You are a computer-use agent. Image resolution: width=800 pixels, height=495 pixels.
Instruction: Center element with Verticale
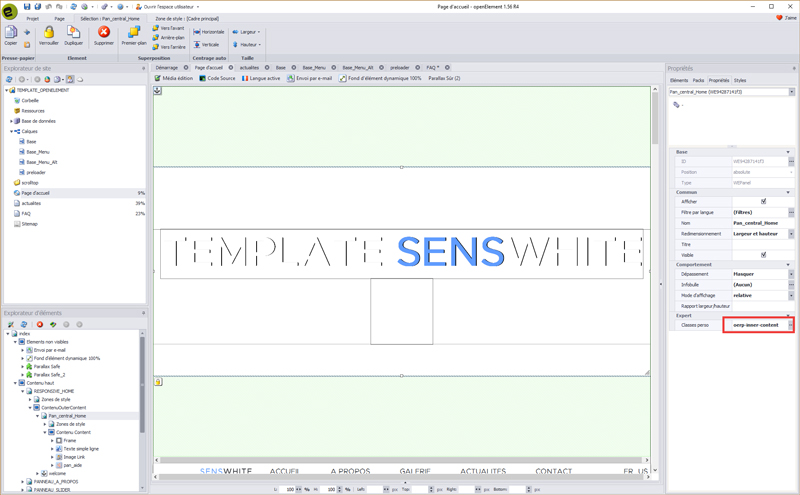pos(206,44)
